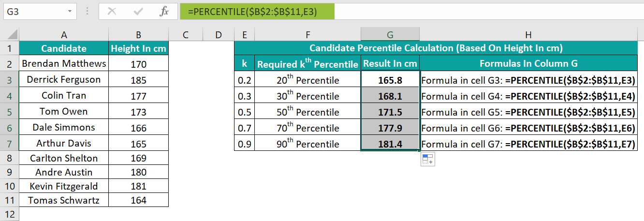
Task: Click the Select All corner triangle
Action: (x=13, y=35)
